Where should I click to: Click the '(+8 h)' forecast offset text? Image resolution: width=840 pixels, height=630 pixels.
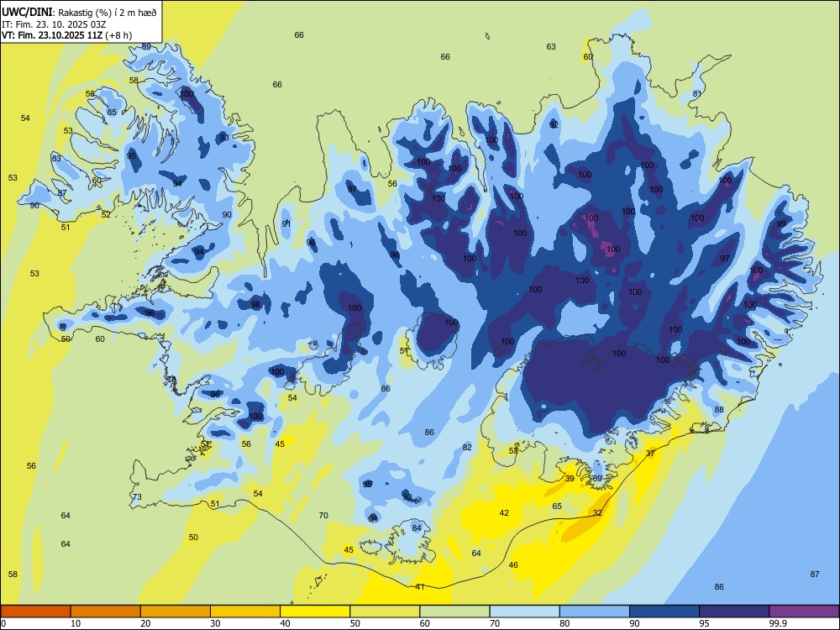(118, 35)
